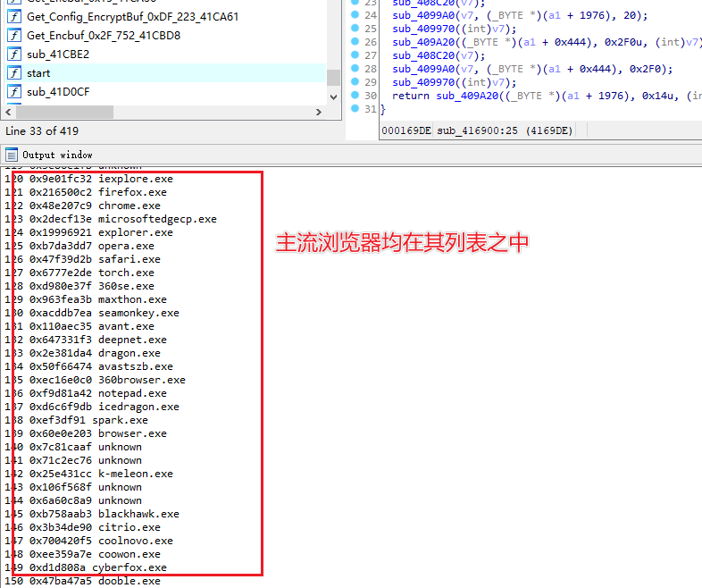Toggle breakpoint dot on line 30
702x588 pixels.
pyautogui.click(x=355, y=95)
